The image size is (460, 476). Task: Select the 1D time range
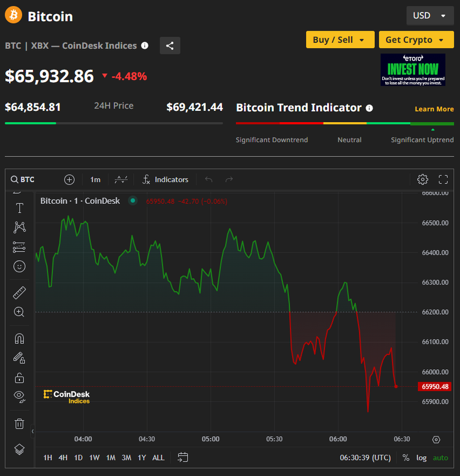click(x=78, y=458)
